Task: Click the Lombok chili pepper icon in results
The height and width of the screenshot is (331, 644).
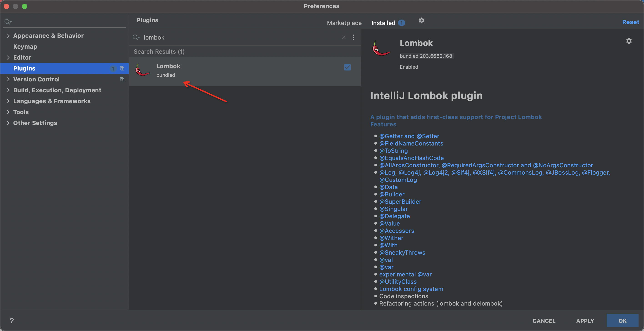Action: click(x=142, y=70)
